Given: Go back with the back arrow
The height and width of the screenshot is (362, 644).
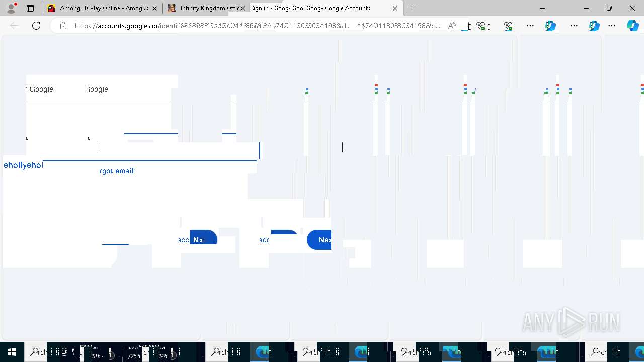Looking at the screenshot, I should pos(14,26).
